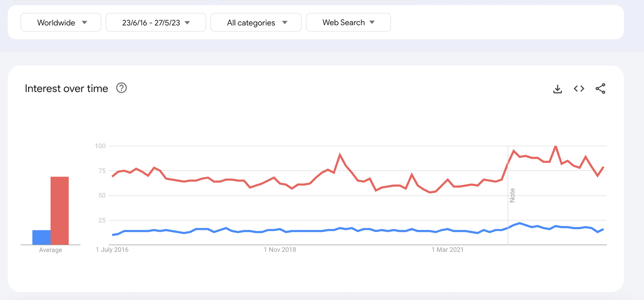Image resolution: width=644 pixels, height=300 pixels.
Task: Open the 23/6/16 - 27/5/23 date range dropdown
Action: tap(156, 22)
